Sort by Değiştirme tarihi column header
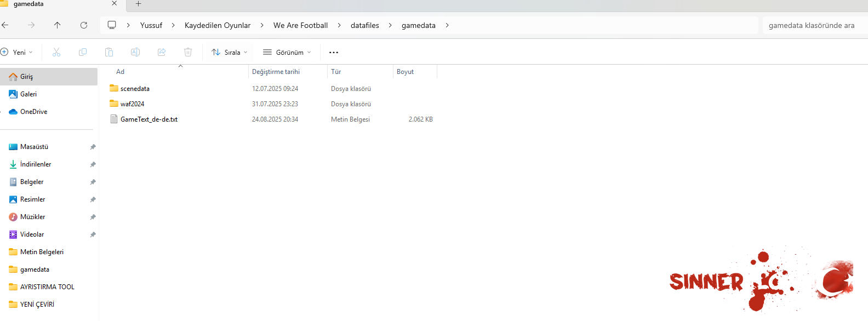Image resolution: width=868 pixels, height=321 pixels. point(276,72)
